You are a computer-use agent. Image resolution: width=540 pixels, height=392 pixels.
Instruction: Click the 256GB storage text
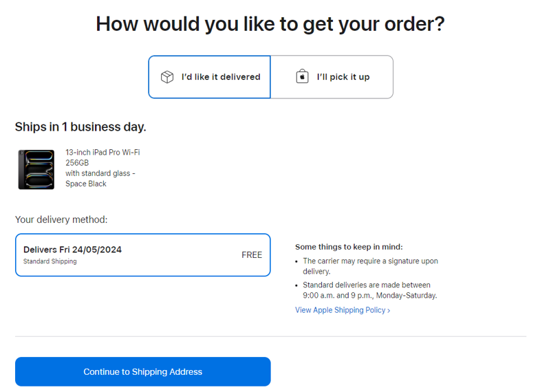[x=77, y=163]
